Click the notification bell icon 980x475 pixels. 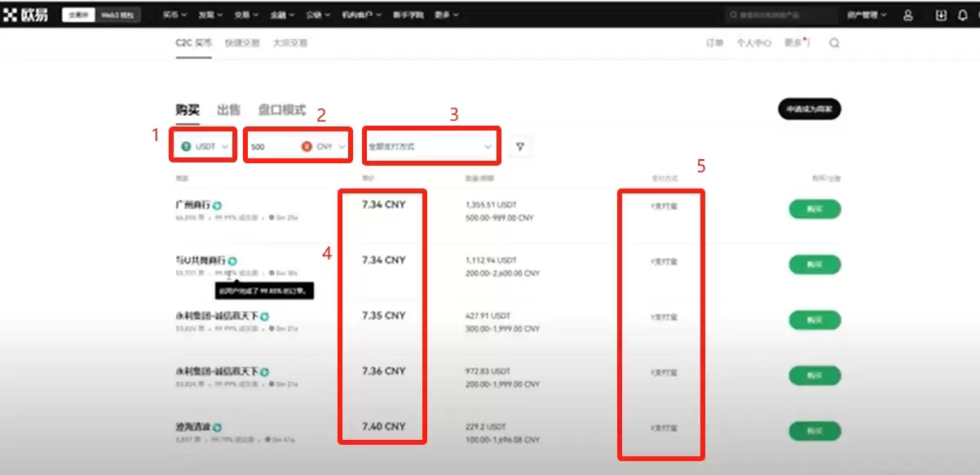click(x=962, y=15)
